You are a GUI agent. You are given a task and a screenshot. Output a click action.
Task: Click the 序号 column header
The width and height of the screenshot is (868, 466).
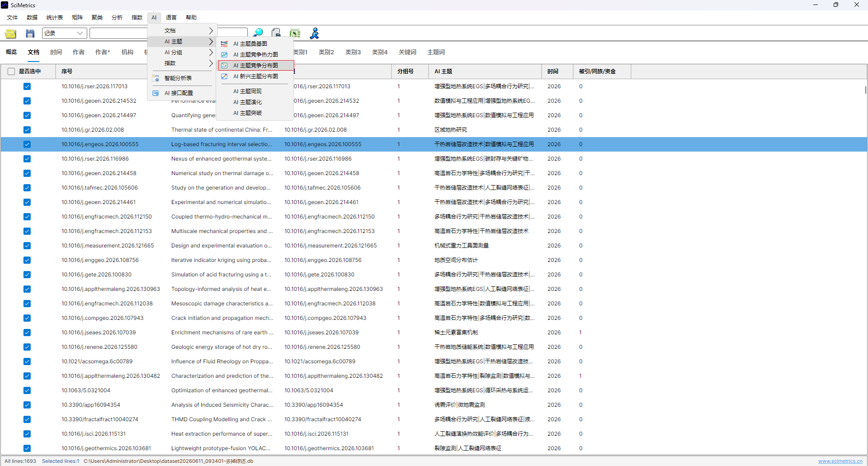(67, 71)
